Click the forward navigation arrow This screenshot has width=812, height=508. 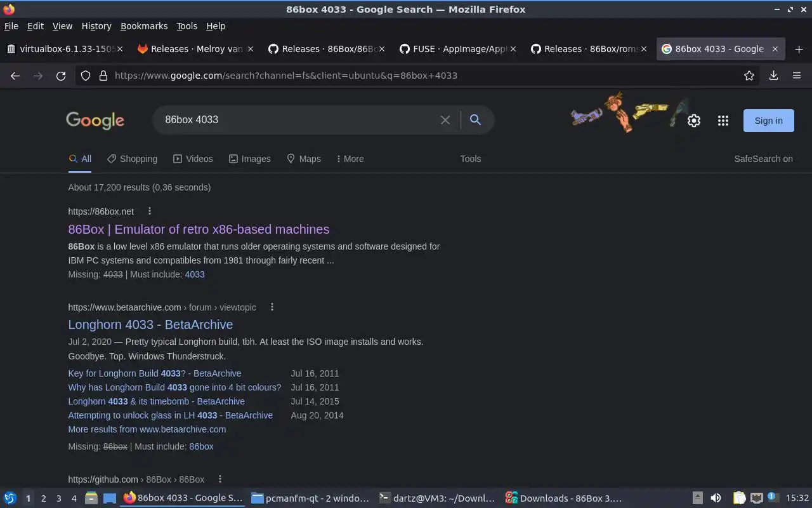tap(38, 76)
